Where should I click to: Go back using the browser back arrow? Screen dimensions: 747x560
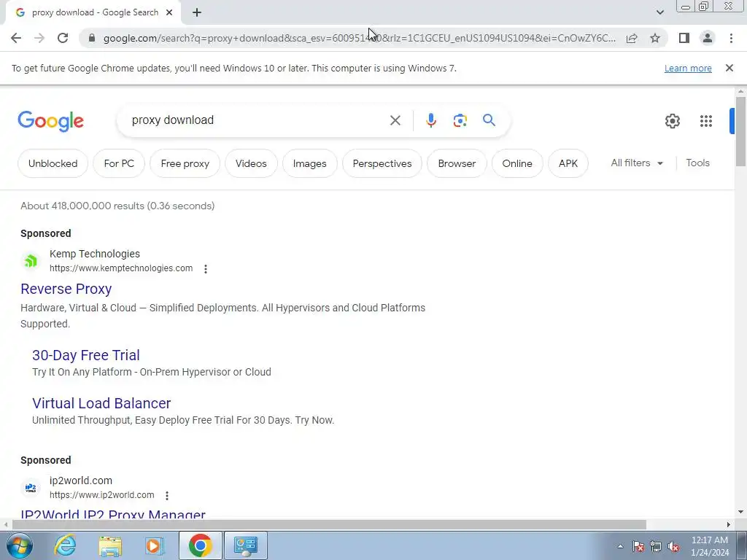tap(16, 38)
